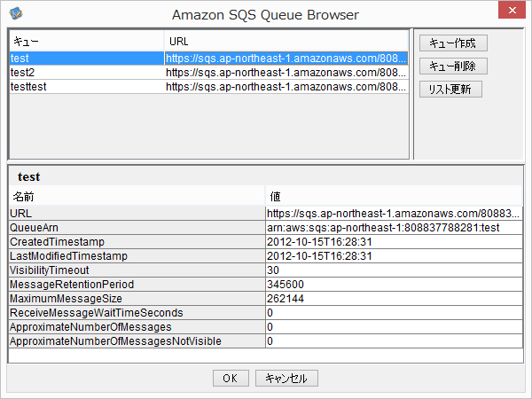Click the URL column header in queue list
The width and height of the screenshot is (532, 399).
[x=286, y=41]
